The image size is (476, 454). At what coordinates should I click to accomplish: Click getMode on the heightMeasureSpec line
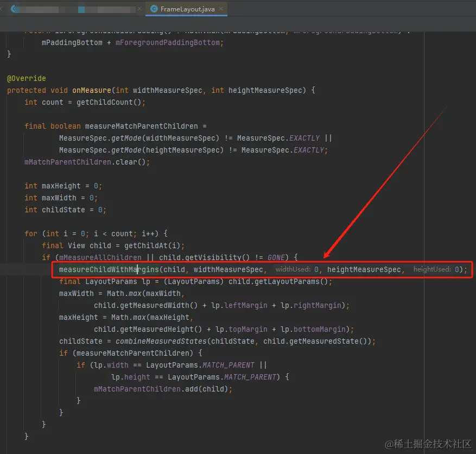pos(126,150)
